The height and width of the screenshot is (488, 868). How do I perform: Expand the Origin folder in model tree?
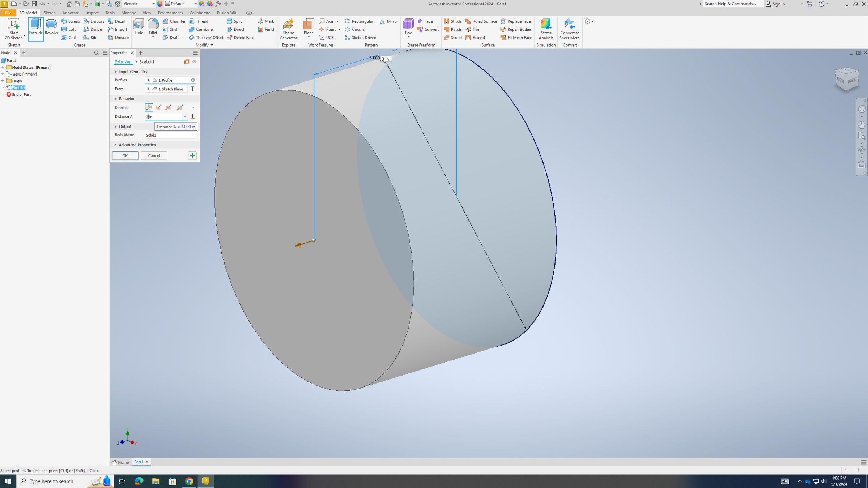[3, 81]
